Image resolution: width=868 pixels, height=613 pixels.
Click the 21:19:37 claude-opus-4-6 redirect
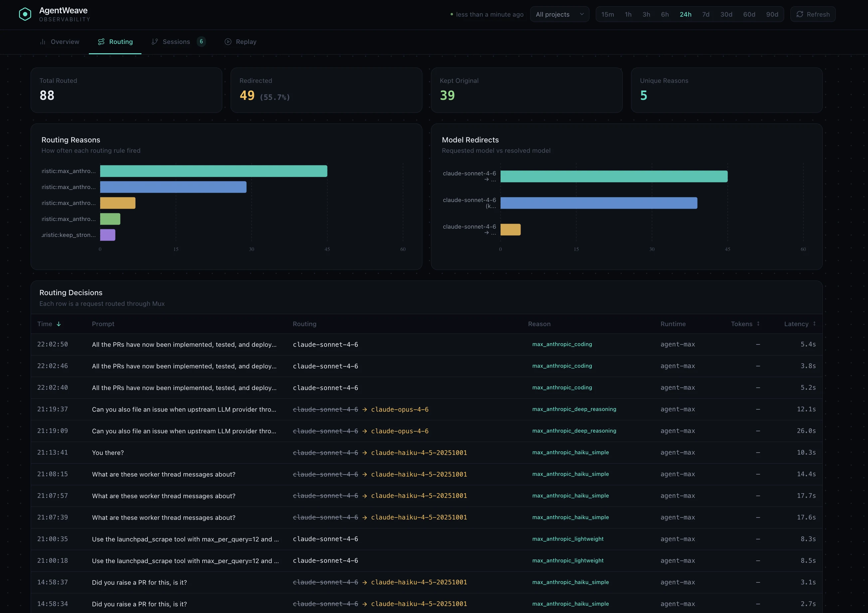[x=400, y=409]
